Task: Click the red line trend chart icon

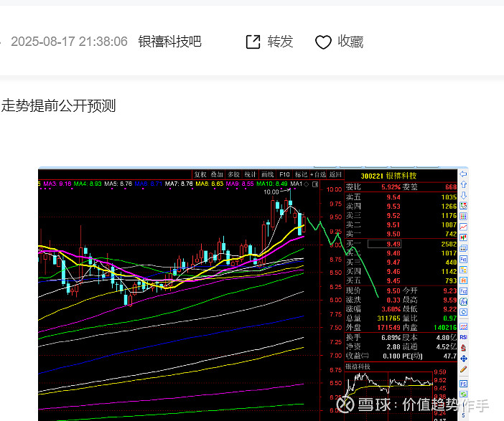Action: pos(463,227)
